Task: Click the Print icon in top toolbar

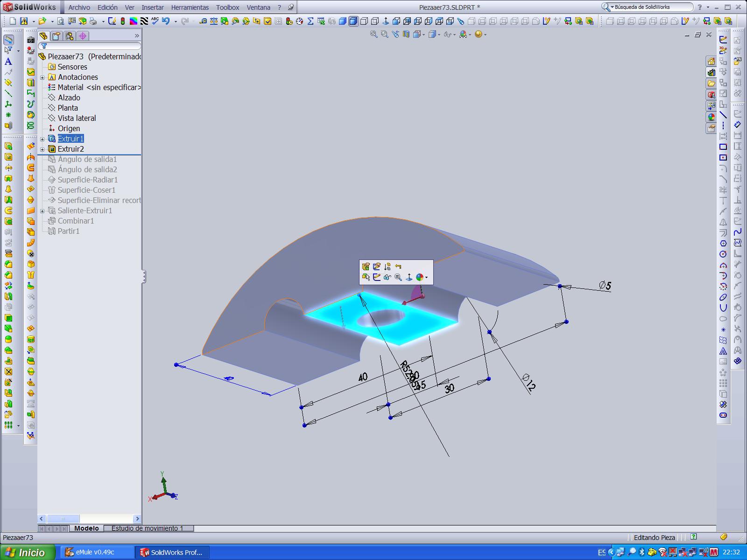Action: coord(93,21)
